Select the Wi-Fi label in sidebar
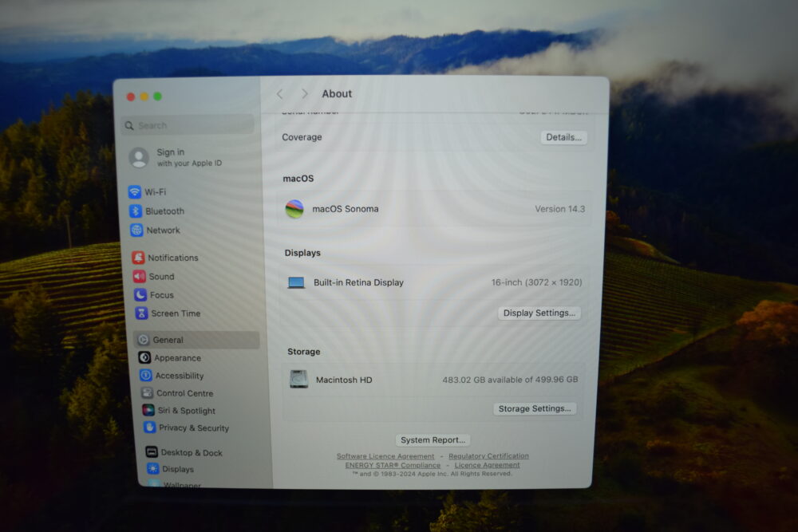This screenshot has width=798, height=532. coord(156,191)
